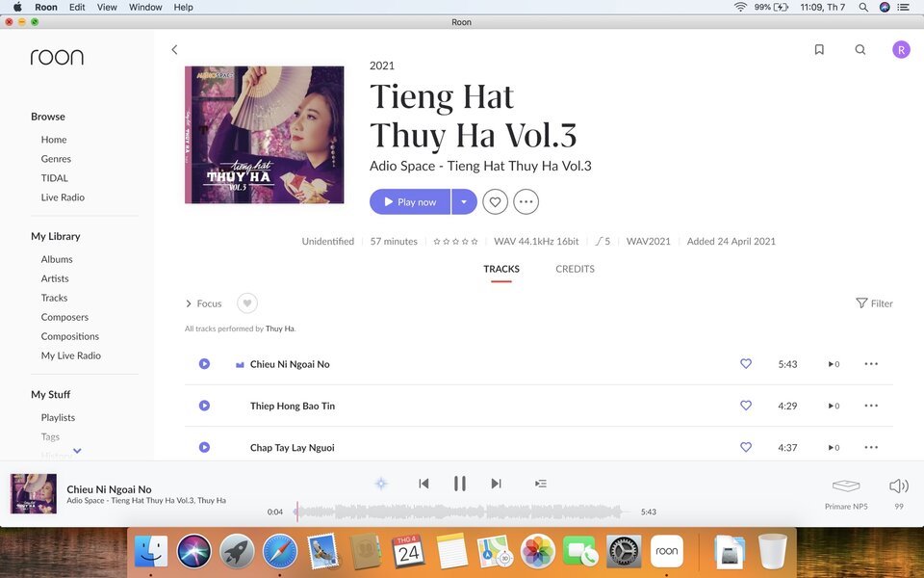This screenshot has height=578, width=924.
Task: Open the View menu
Action: pyautogui.click(x=107, y=7)
